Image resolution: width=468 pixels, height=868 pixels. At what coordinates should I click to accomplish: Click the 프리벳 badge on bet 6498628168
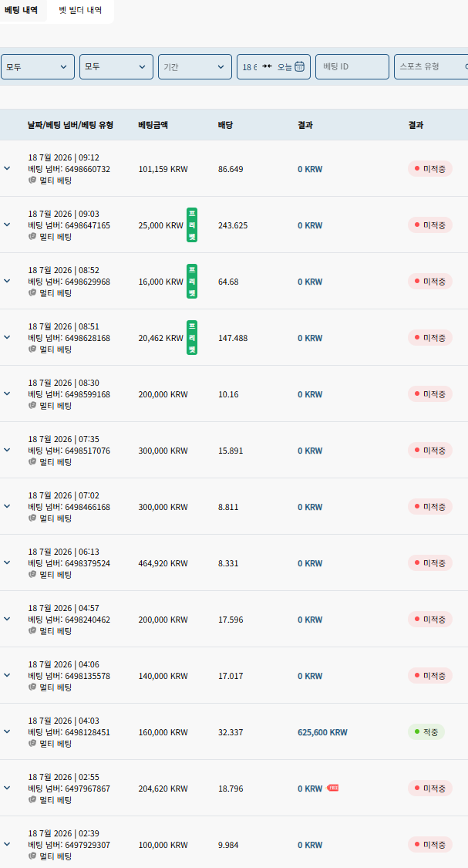point(192,338)
